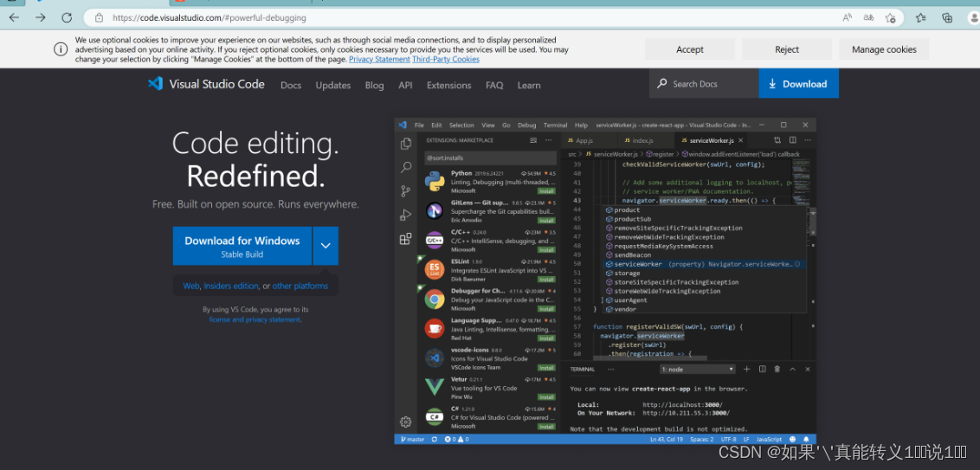This screenshot has height=470, width=980.
Task: Click Source Control icon in activity bar
Action: [x=406, y=191]
